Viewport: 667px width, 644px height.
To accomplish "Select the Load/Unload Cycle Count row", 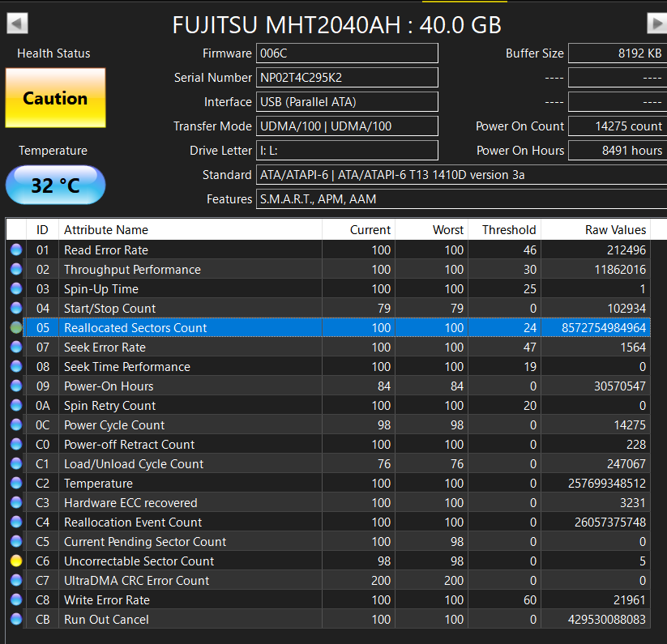I will [x=134, y=463].
